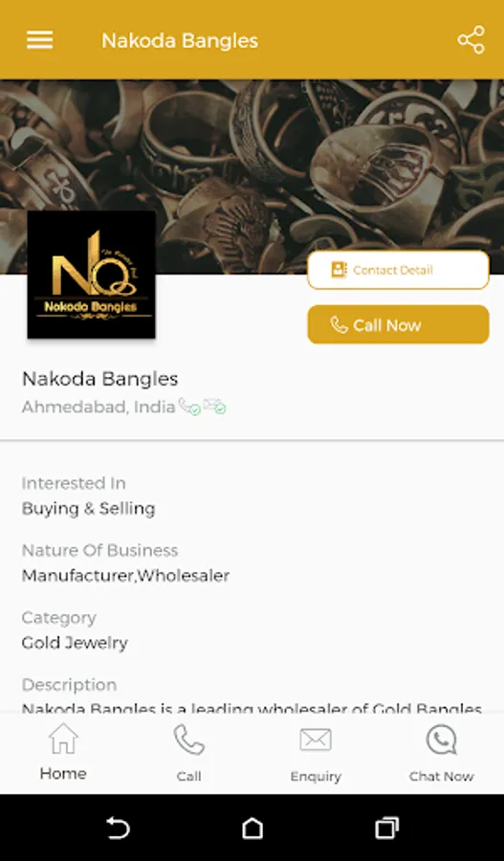The image size is (504, 861).
Task: Click the verified phone icon near Ahmedabad
Action: [x=189, y=407]
